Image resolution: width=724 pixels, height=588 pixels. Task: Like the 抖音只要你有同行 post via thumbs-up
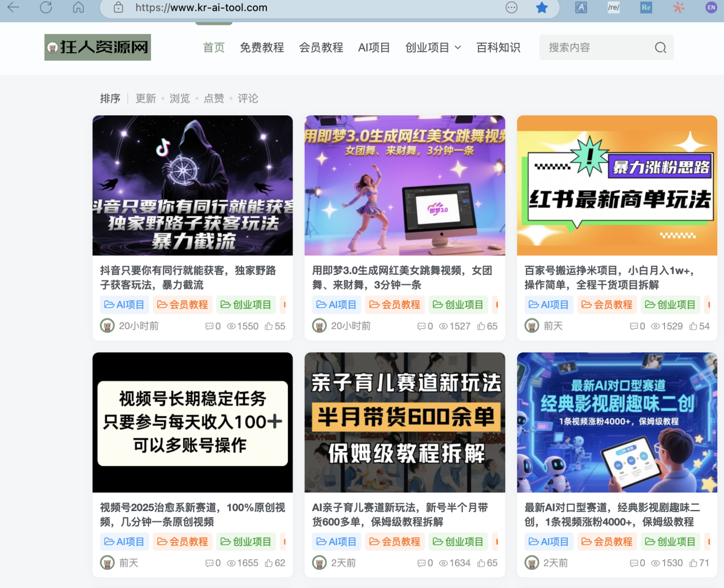(269, 326)
